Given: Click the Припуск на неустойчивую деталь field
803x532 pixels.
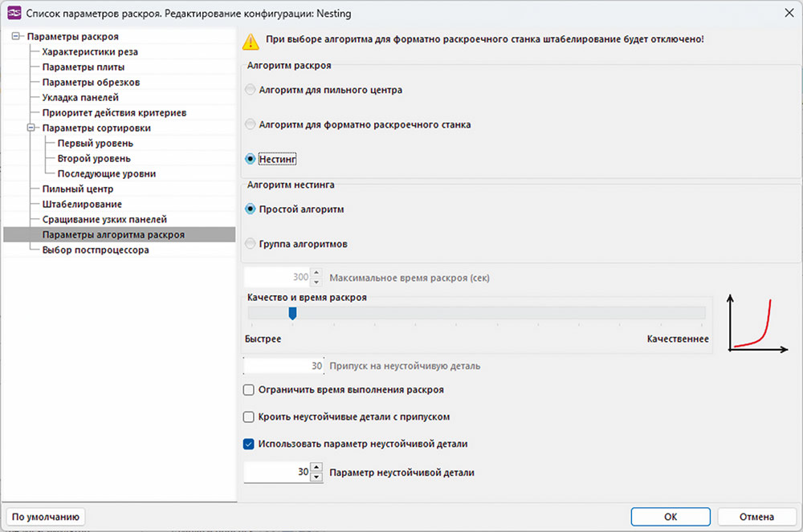Looking at the screenshot, I should (283, 366).
